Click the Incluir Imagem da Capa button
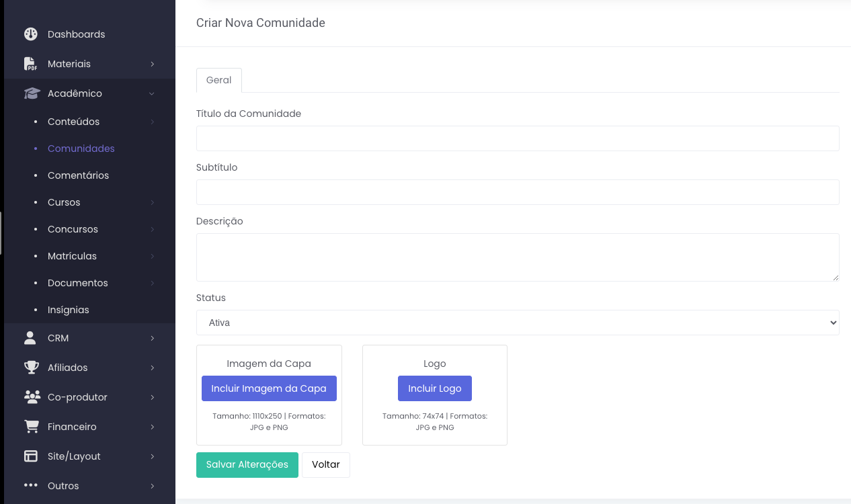Screen dimensions: 851x504 point(269,388)
